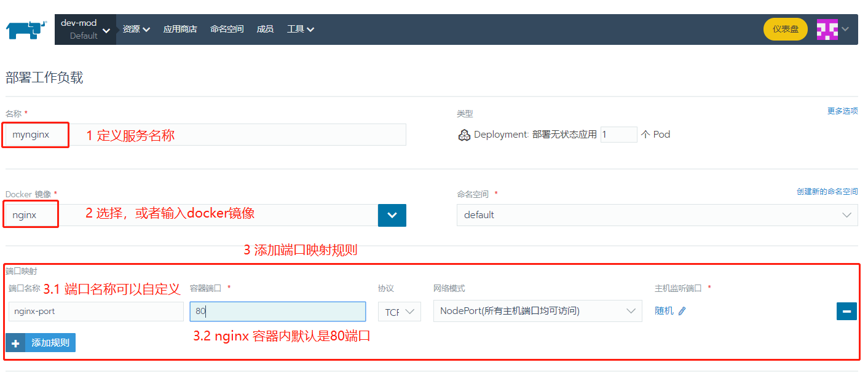This screenshot has height=381, width=868.
Task: Click 成员 in the navigation bar
Action: 265,29
